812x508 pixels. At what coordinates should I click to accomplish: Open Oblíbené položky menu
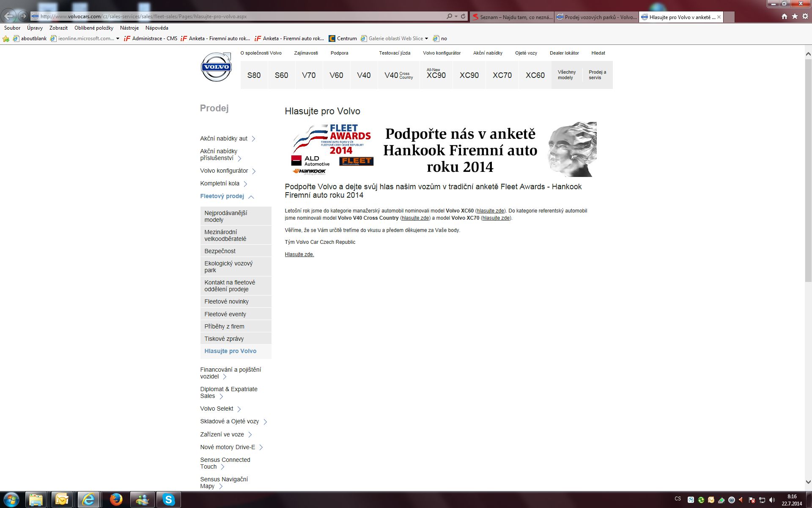94,28
